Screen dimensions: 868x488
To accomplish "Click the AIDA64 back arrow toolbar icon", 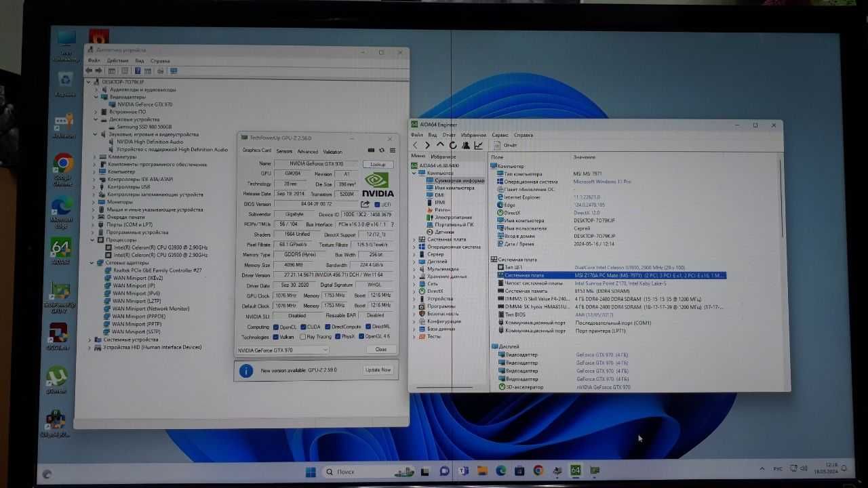I will point(415,145).
